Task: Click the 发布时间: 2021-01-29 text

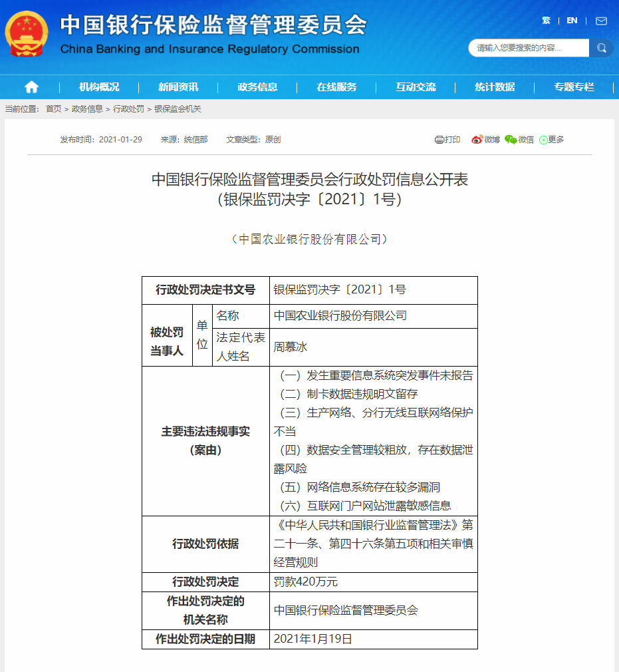Action: (x=101, y=140)
